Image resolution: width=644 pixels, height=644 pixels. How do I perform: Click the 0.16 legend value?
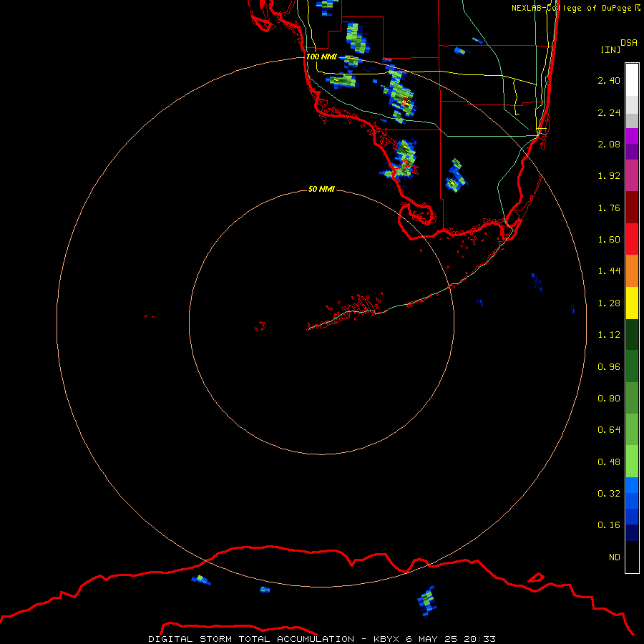point(609,525)
